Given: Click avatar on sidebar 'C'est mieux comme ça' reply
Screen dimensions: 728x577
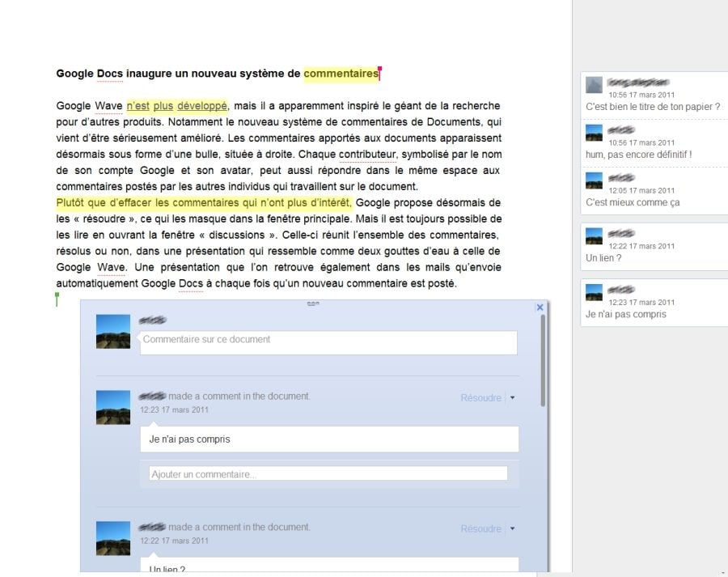Looking at the screenshot, I should click(594, 180).
